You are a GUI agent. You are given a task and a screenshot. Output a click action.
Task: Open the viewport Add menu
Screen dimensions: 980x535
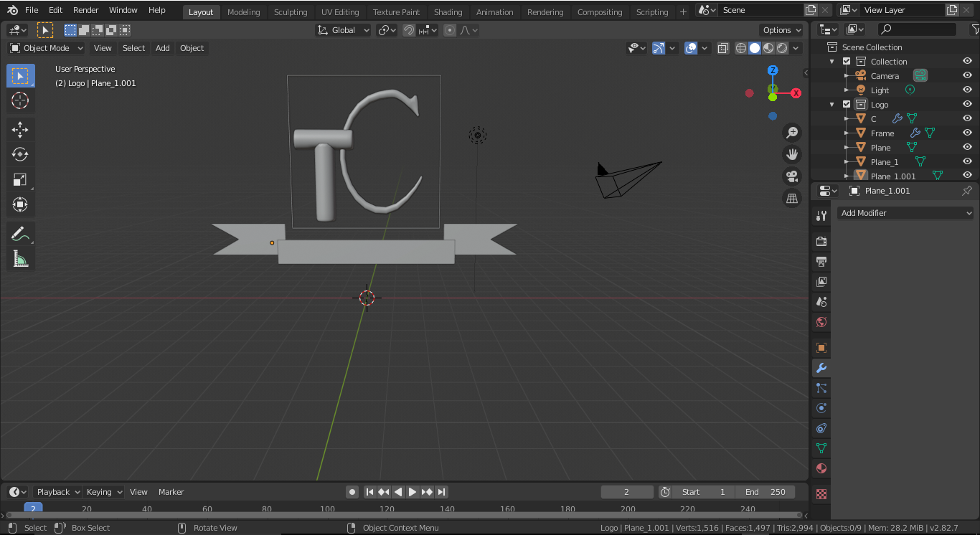coord(163,48)
